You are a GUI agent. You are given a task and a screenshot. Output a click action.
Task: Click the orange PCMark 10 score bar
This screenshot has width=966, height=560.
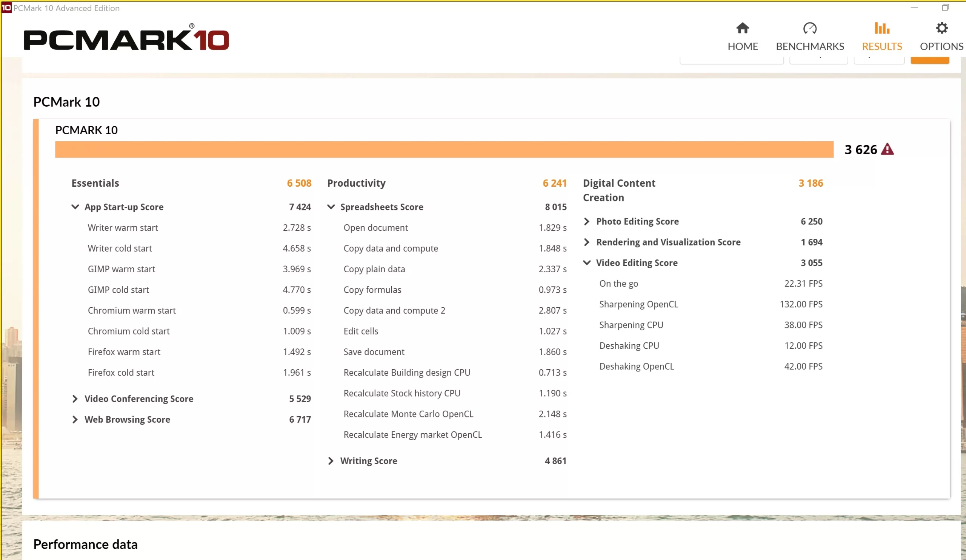[444, 149]
